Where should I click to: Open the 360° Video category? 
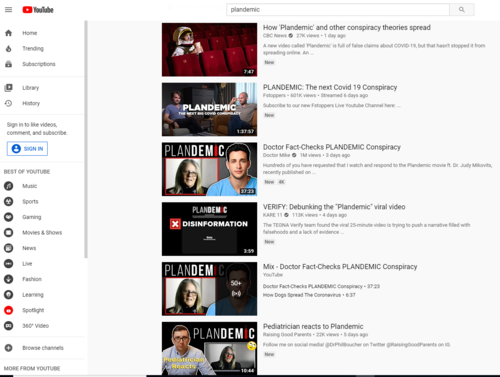point(35,326)
